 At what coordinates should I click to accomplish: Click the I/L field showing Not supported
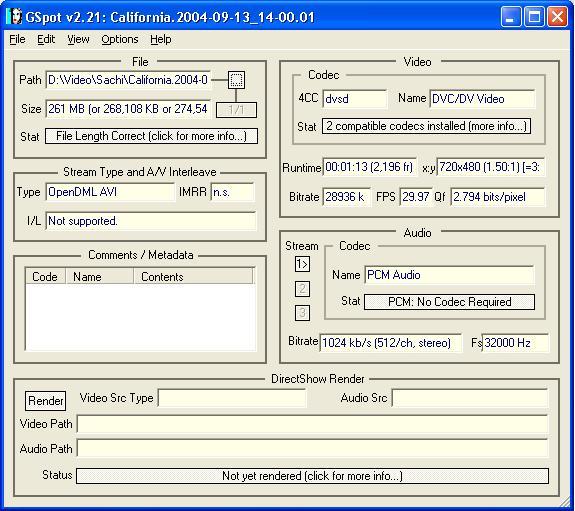pyautogui.click(x=151, y=221)
